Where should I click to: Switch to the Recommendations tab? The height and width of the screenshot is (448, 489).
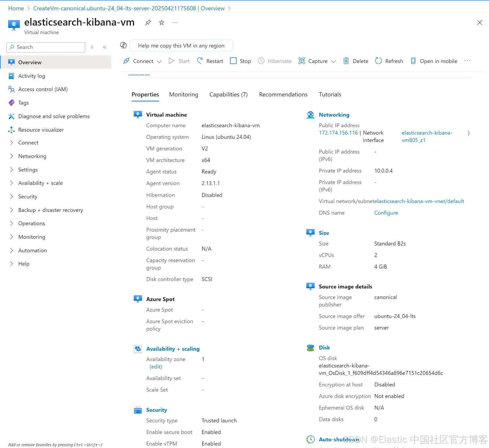pos(283,94)
